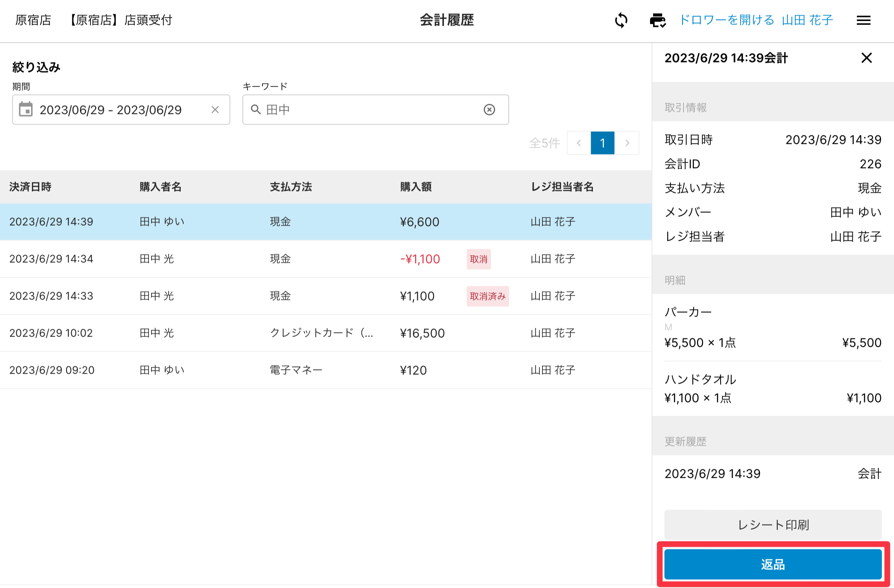Viewport: 894px width, 588px height.
Task: Select page 1 in pagination
Action: [x=602, y=143]
